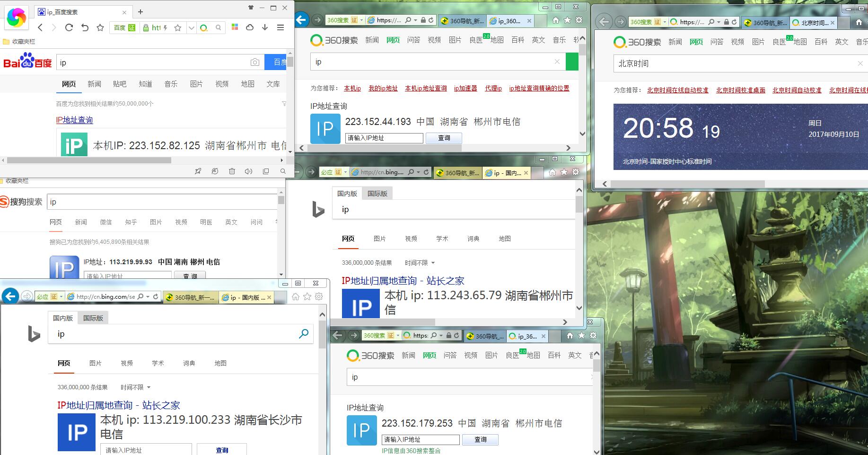Click the refresh icon in the 223.152.179.253 window address bar
Viewport: 868px width, 455px height.
456,335
